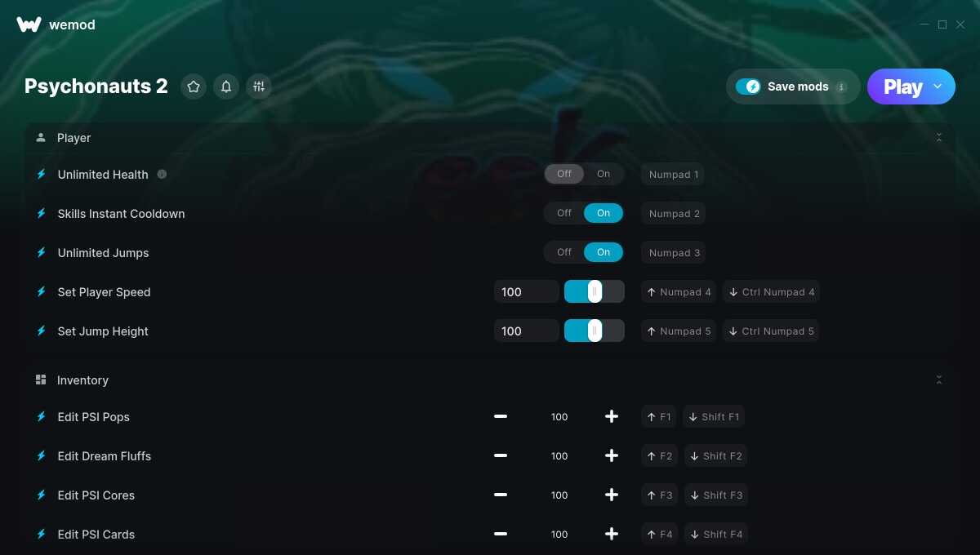980x555 pixels.
Task: Open the Play button dropdown arrow
Action: coord(938,87)
